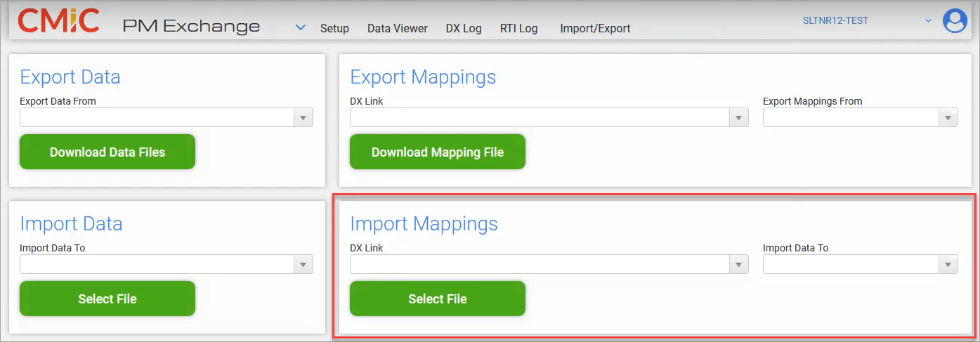This screenshot has width=980, height=342.
Task: Open Import Data To dropdown in Import Mappings
Action: tap(948, 265)
